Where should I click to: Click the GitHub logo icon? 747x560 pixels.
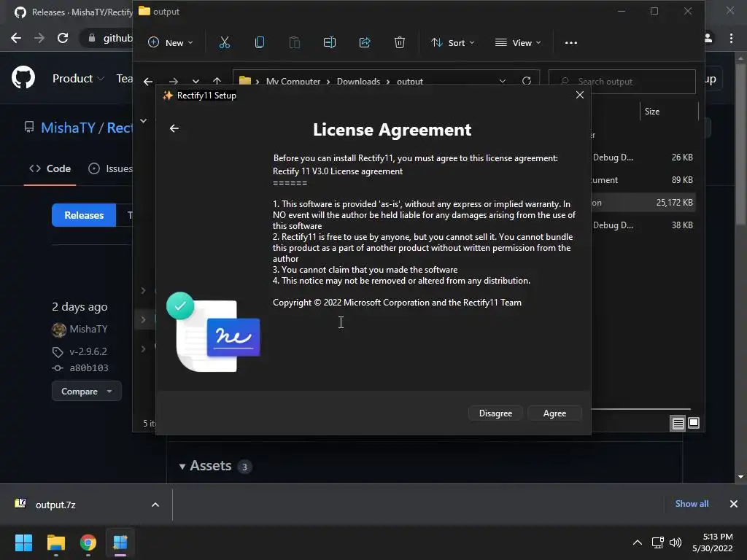click(23, 78)
